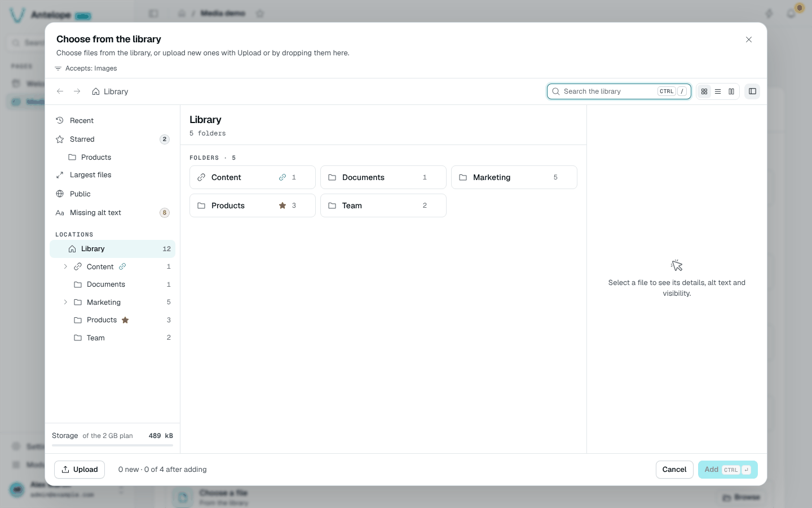Screen dimensions: 812x508
Task: Close the Choose from the library dialog
Action: (x=749, y=40)
